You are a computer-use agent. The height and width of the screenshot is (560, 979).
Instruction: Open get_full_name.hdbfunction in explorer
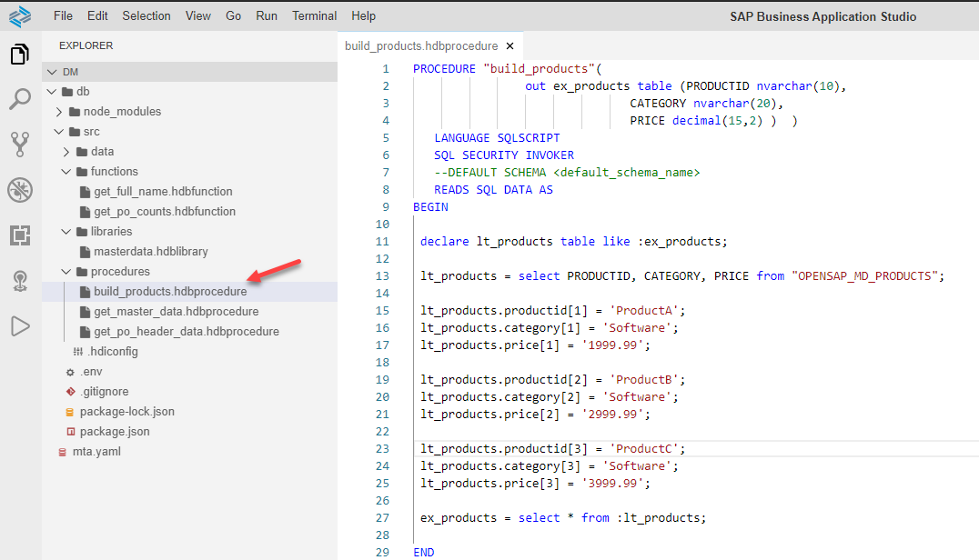coord(163,192)
